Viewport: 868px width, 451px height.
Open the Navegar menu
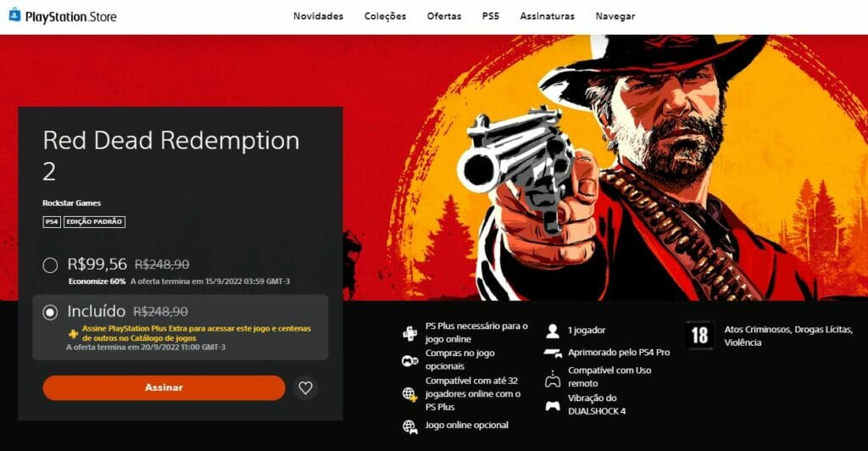point(615,16)
